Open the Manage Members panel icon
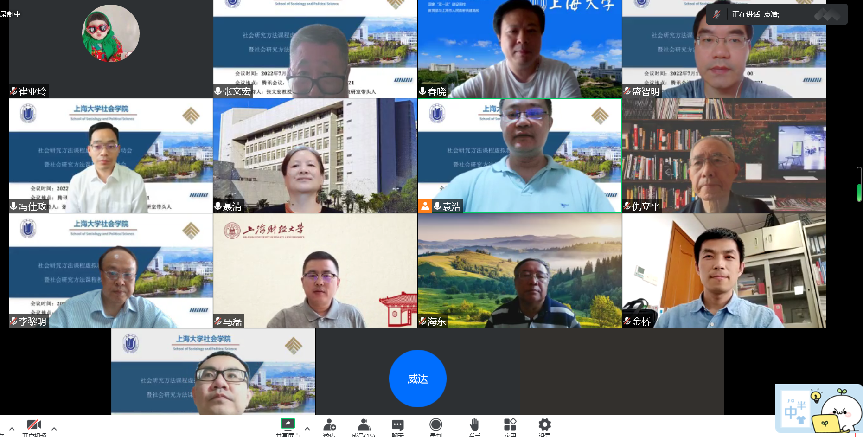The image size is (863, 437). [x=365, y=426]
